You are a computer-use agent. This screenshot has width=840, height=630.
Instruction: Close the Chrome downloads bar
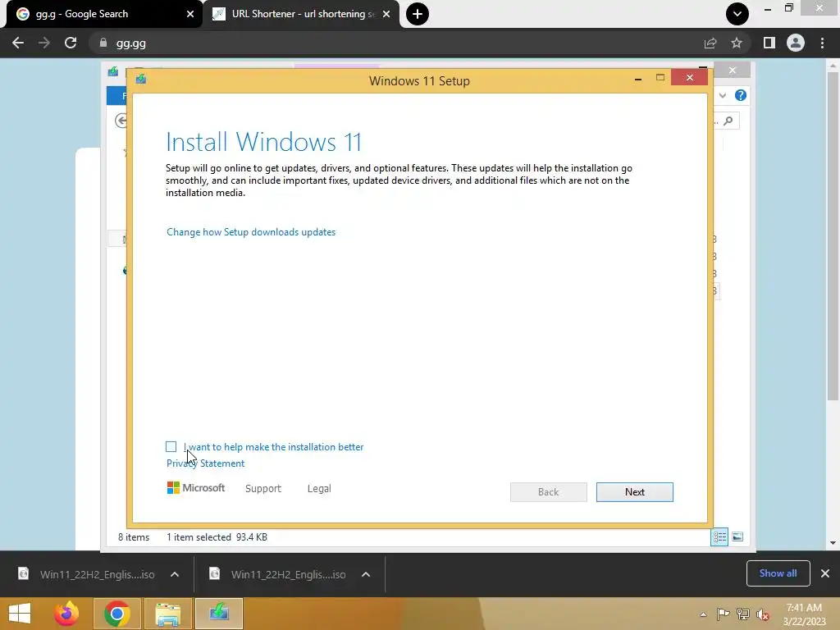coord(825,573)
